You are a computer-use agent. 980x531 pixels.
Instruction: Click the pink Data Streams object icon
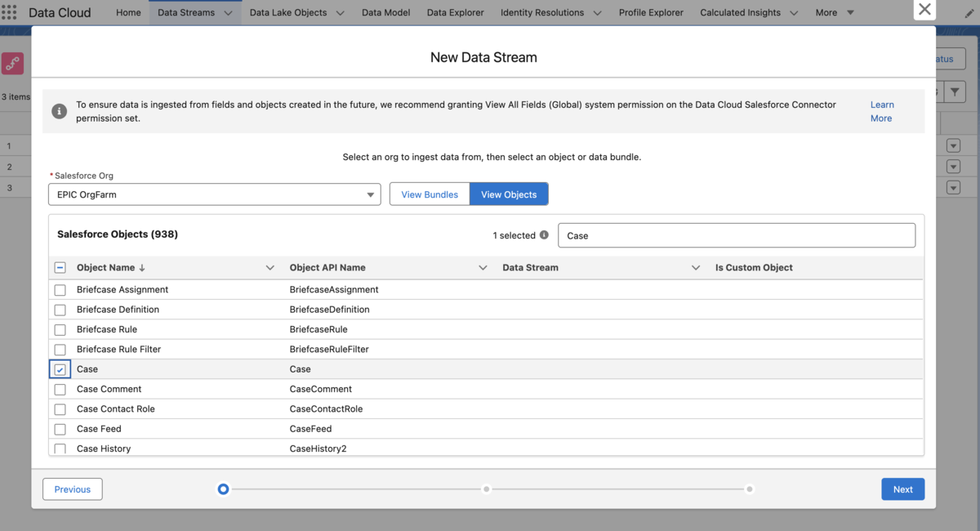click(12, 64)
